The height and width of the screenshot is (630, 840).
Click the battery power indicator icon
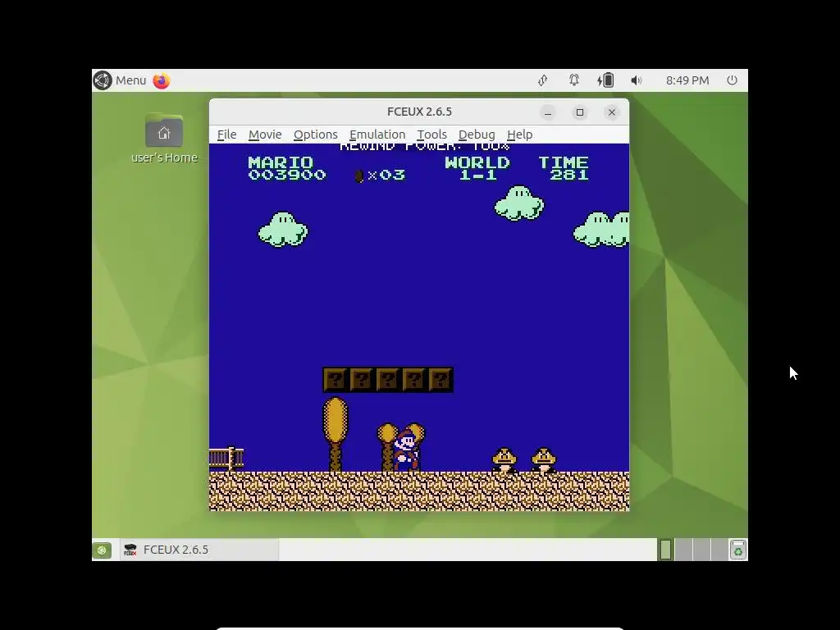tap(605, 80)
